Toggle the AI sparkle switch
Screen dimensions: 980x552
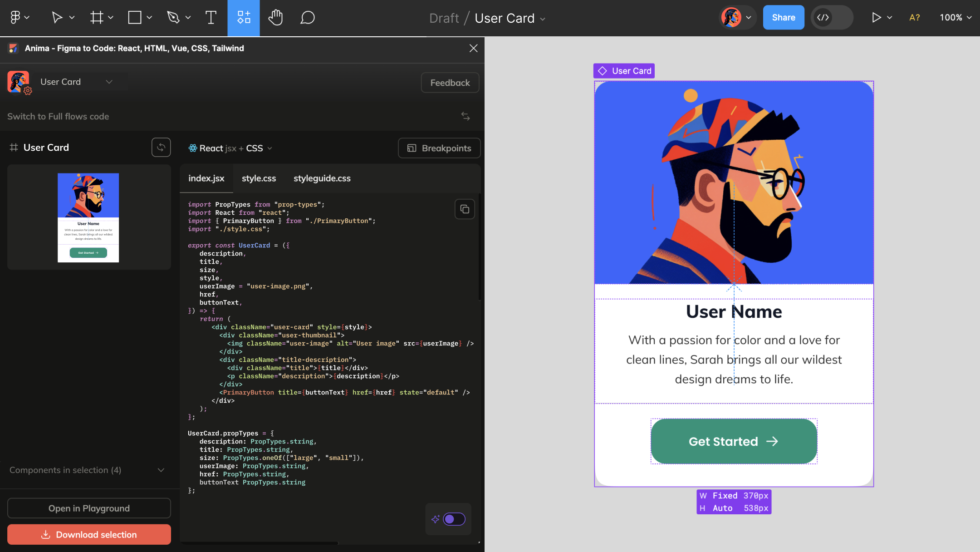pos(454,519)
